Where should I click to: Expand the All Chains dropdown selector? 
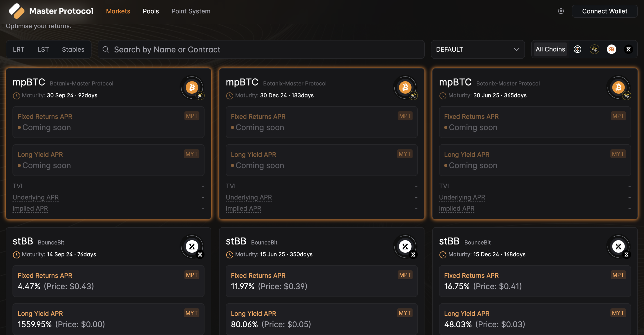(x=550, y=48)
